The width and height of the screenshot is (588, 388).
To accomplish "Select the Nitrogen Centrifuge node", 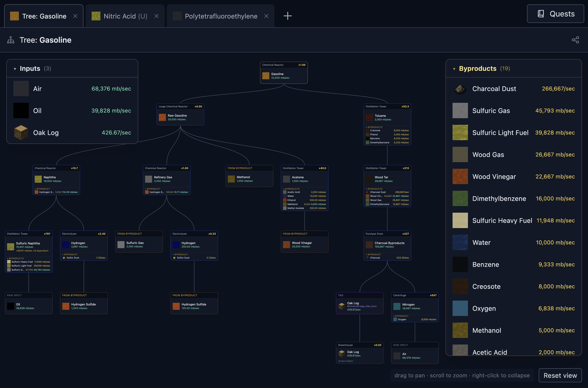I will 415,307.
